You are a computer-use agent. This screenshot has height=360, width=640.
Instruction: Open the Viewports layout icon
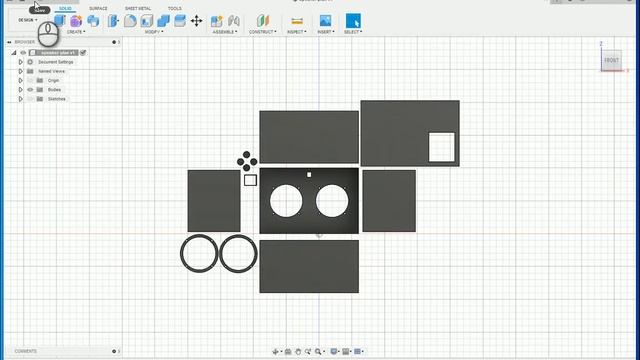pyautogui.click(x=358, y=351)
